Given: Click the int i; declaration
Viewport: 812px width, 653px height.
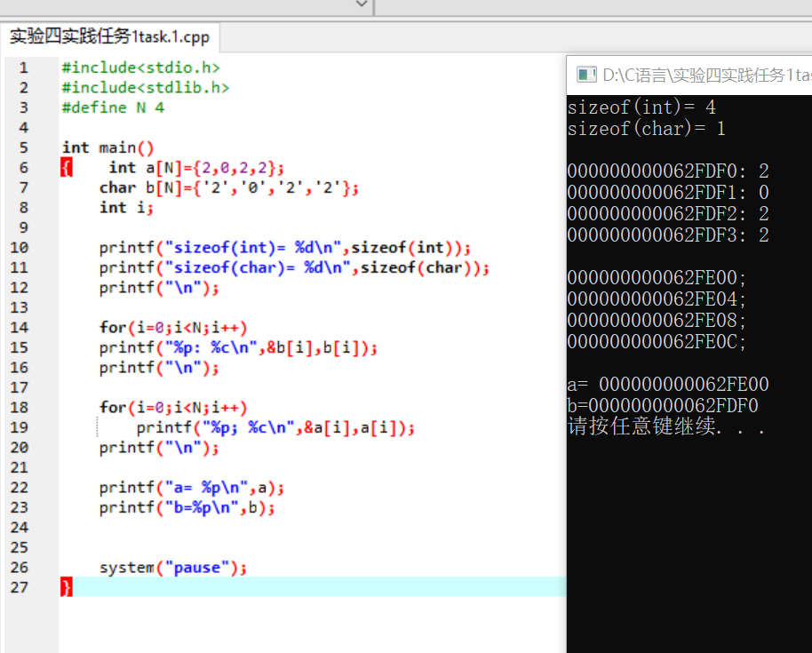Looking at the screenshot, I should [x=126, y=208].
